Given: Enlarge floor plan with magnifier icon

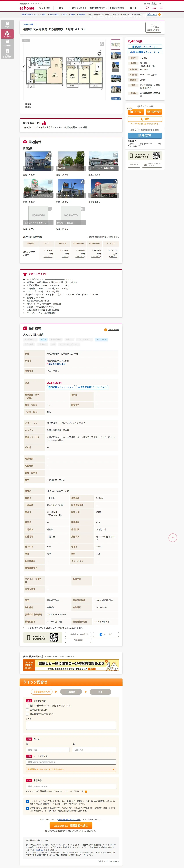Looking at the screenshot, I should [102, 44].
